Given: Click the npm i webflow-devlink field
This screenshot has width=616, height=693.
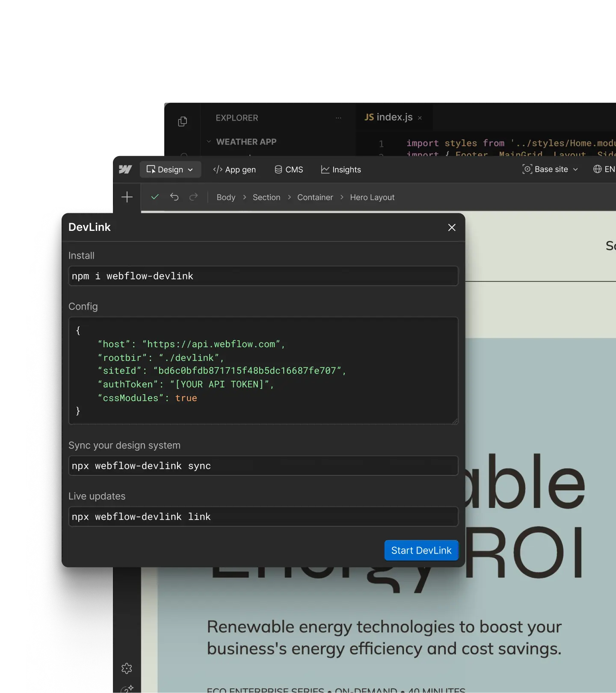Looking at the screenshot, I should click(x=264, y=276).
